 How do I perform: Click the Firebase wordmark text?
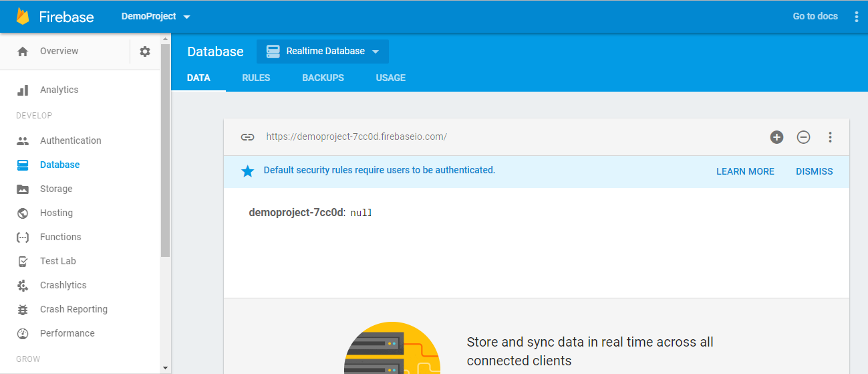[x=66, y=17]
